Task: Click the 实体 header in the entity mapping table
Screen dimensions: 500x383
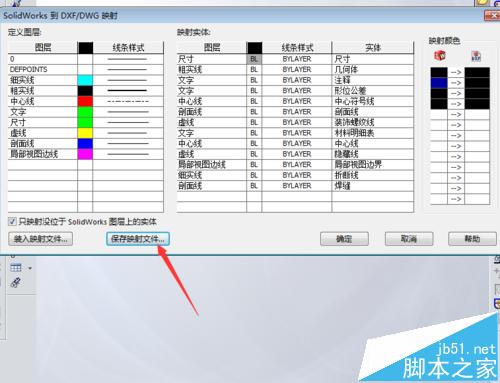Action: click(x=373, y=47)
